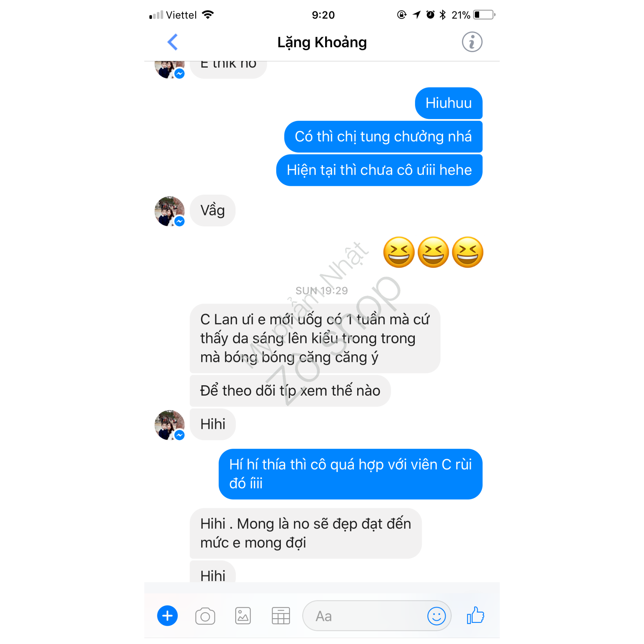Tap the 'Hí hí thía thì' blue bubble

[350, 474]
